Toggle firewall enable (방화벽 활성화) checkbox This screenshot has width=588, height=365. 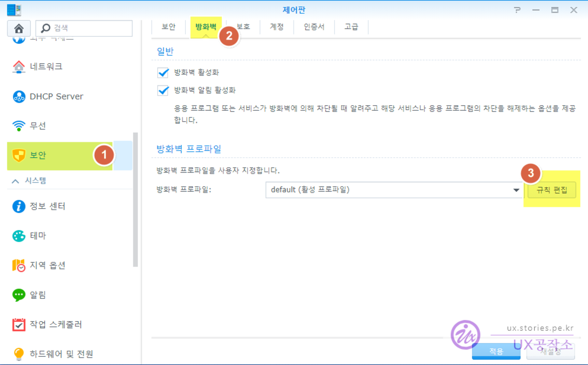(163, 72)
